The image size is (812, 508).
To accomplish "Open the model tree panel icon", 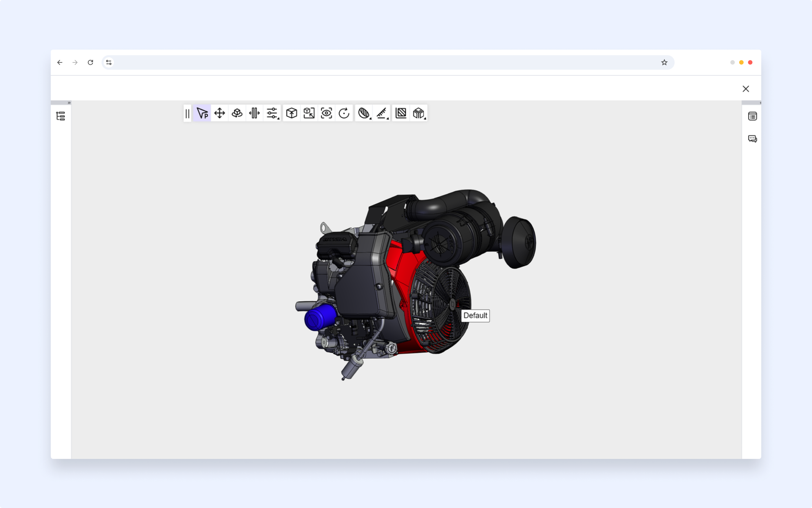I will pyautogui.click(x=61, y=116).
